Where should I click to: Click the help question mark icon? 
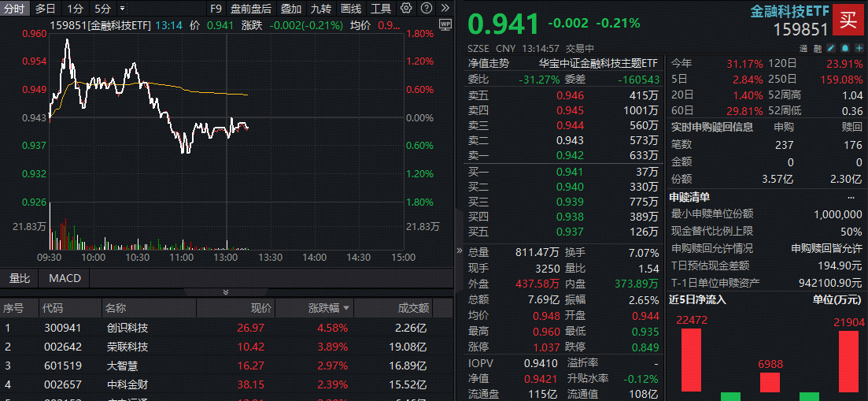coord(426,9)
